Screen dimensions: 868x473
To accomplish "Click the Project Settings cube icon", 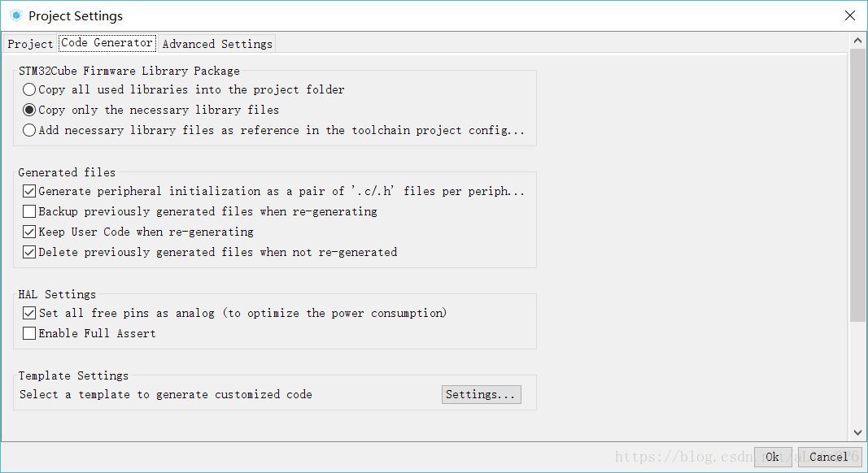I will click(15, 15).
